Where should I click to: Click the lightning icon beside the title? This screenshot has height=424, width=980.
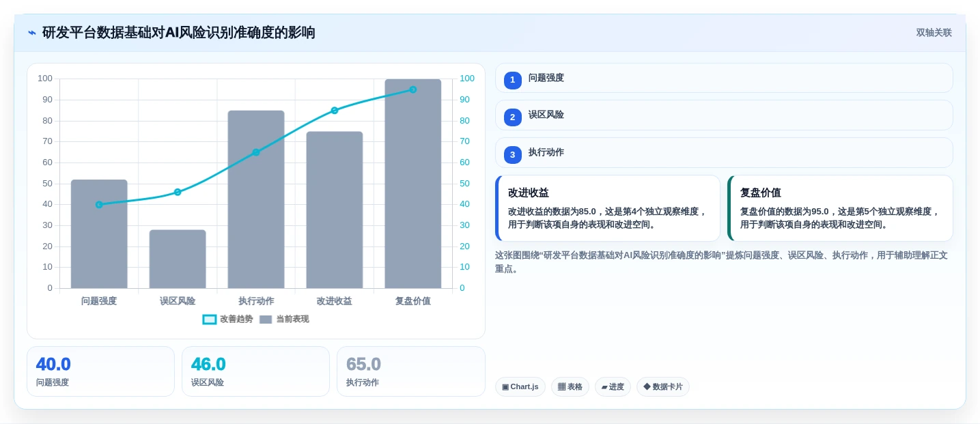32,33
